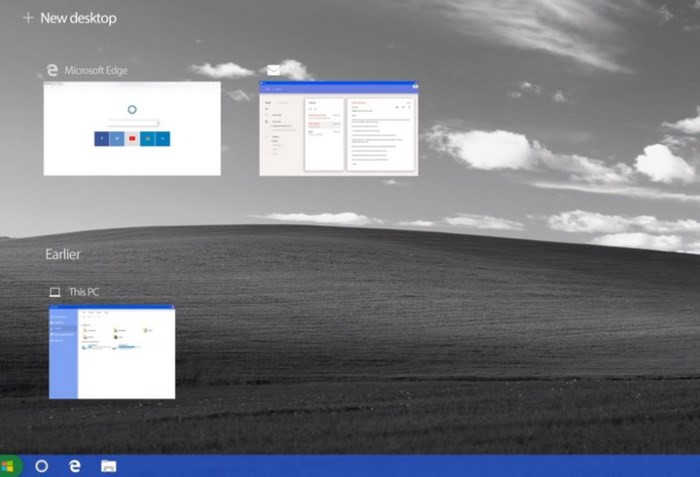
Task: Click the plus icon for new desktop
Action: [x=28, y=18]
